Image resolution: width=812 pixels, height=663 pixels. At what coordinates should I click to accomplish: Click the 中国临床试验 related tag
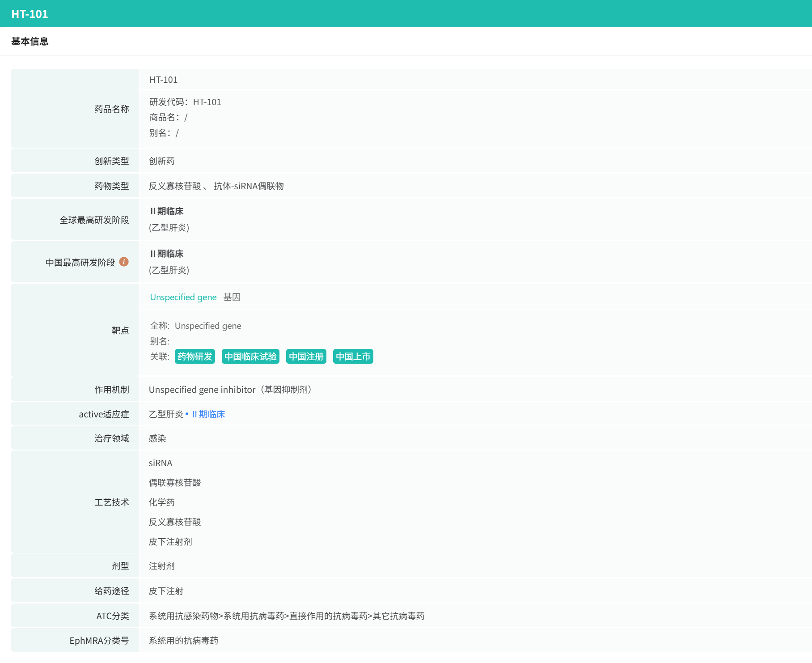(x=250, y=357)
